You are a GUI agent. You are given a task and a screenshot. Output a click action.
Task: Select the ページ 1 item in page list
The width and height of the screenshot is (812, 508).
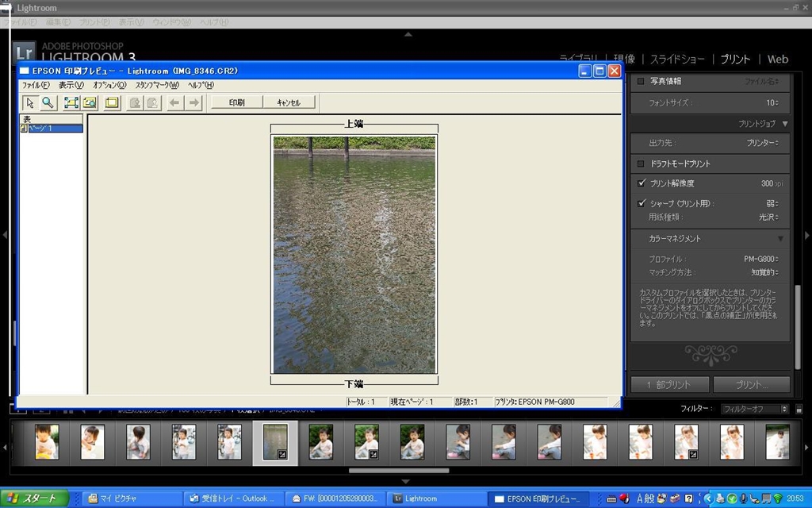(x=56, y=128)
